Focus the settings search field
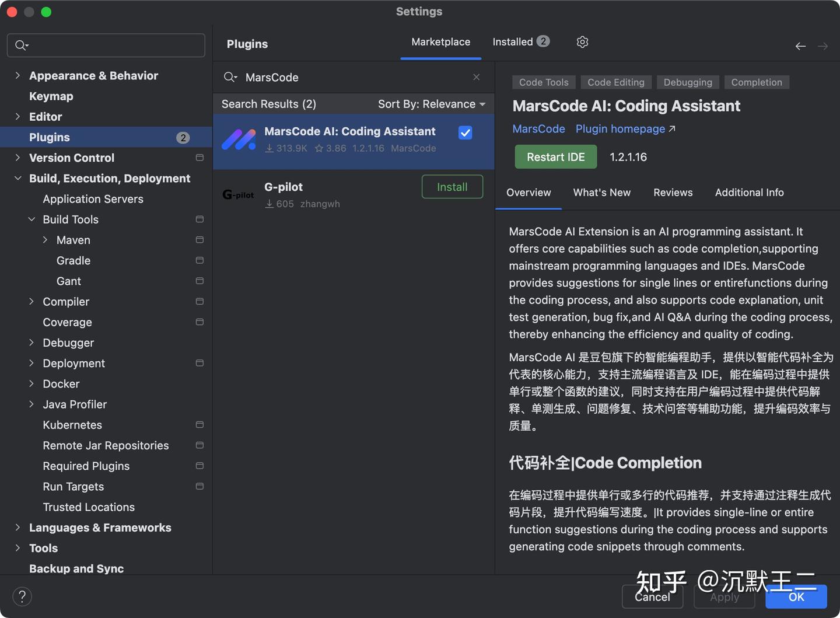This screenshot has height=618, width=840. [106, 45]
